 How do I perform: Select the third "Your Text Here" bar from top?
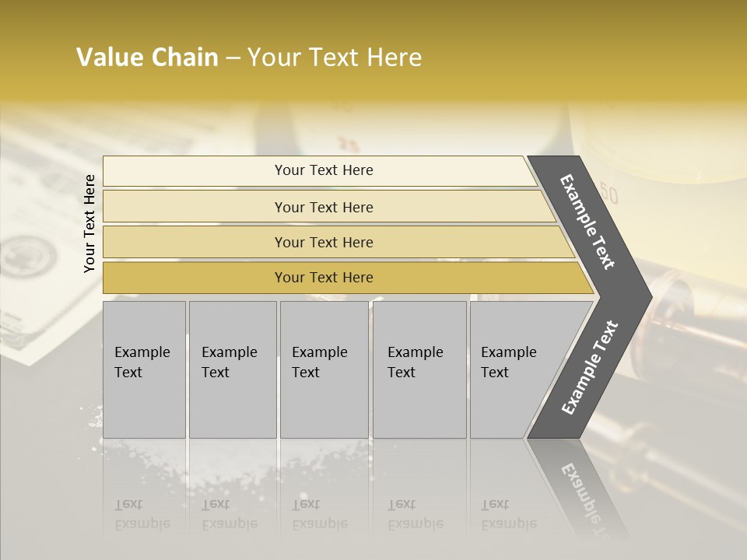[324, 242]
